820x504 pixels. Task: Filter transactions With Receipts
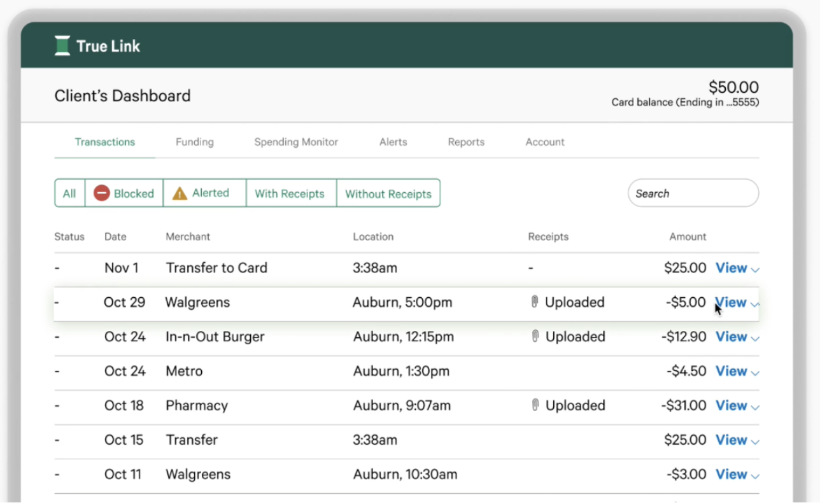[x=290, y=193]
